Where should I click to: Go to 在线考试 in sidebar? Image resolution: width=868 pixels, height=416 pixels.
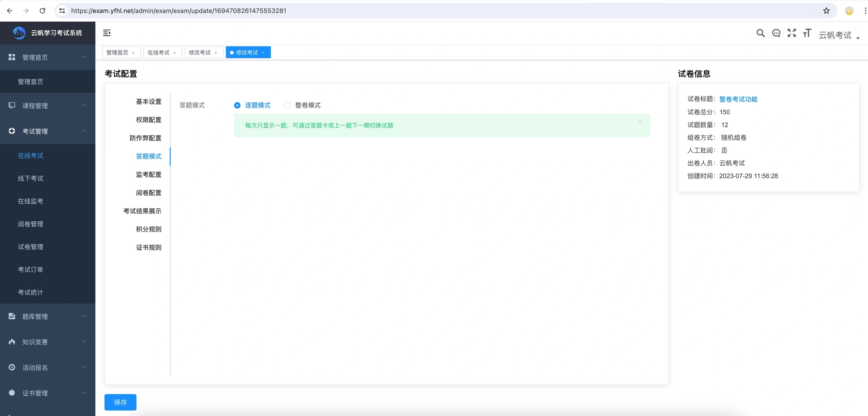pos(47,155)
